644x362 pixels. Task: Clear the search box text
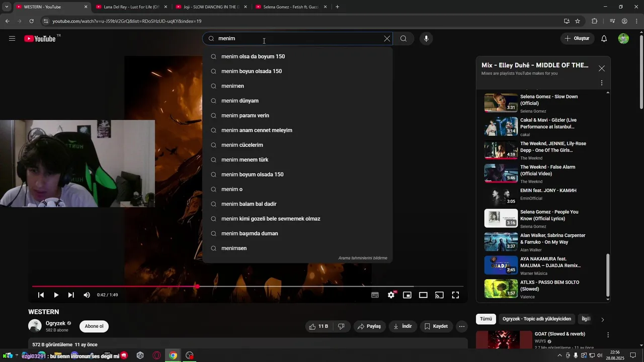pos(387,39)
